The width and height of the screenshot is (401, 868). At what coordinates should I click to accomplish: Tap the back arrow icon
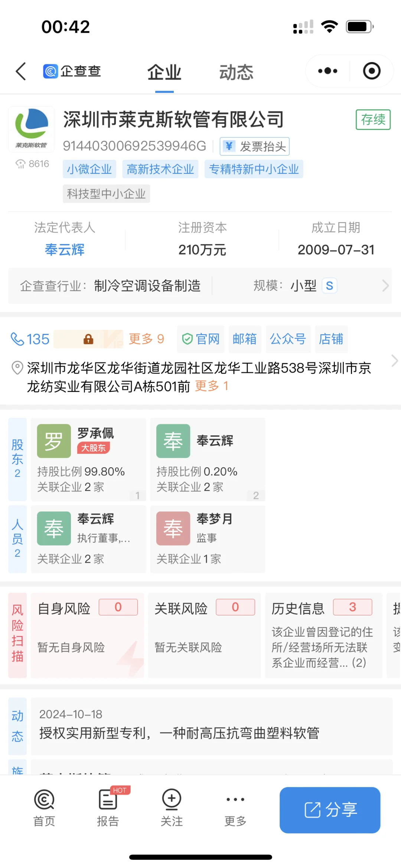click(21, 71)
